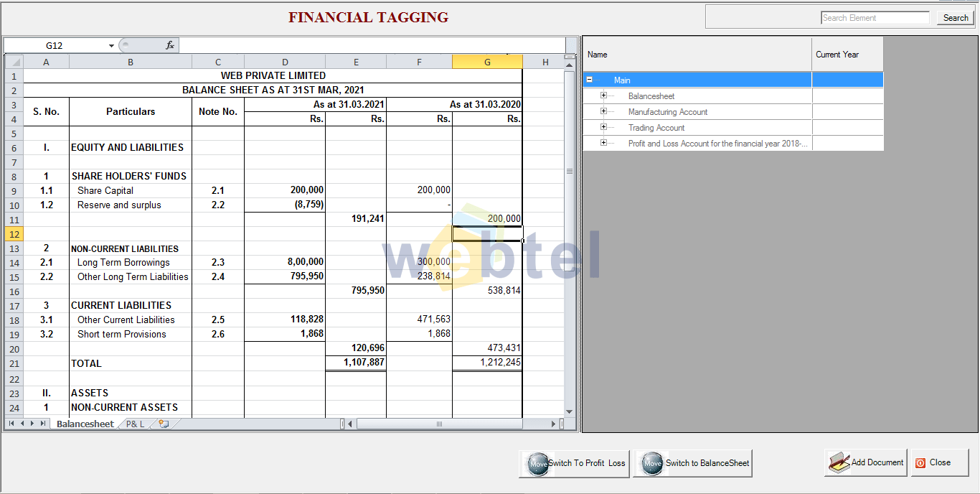Click vertical scrollbar down arrow
The image size is (980, 494).
click(570, 411)
